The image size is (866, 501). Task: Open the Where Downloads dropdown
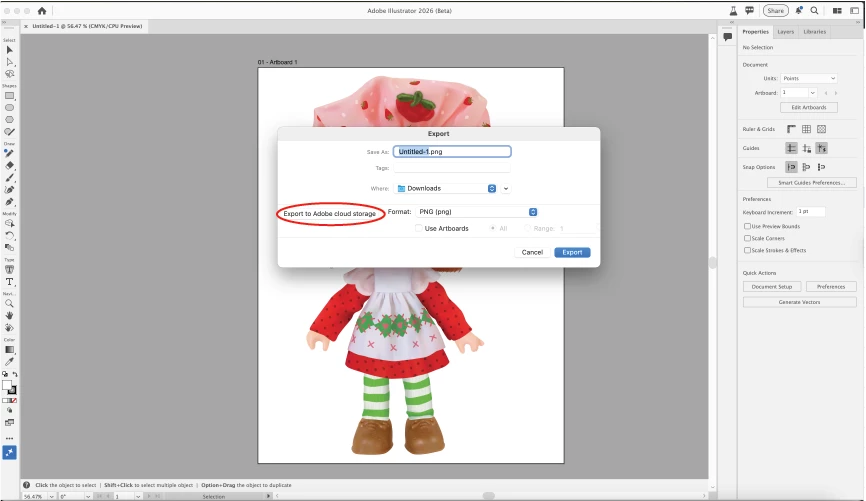447,188
